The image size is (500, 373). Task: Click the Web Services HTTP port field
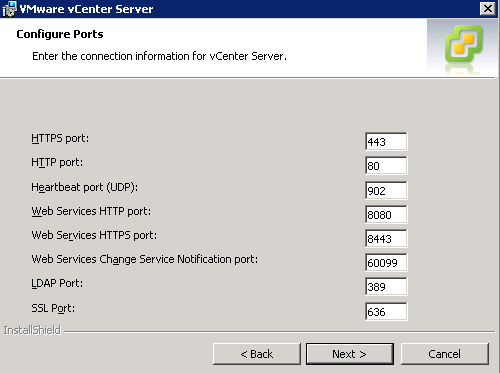pyautogui.click(x=386, y=215)
